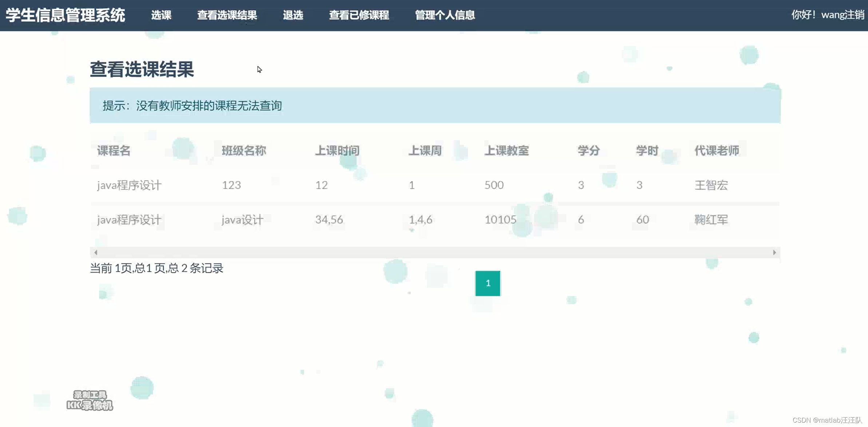The image size is (868, 427).
Task: Click the 代课老师 column header
Action: coord(716,150)
